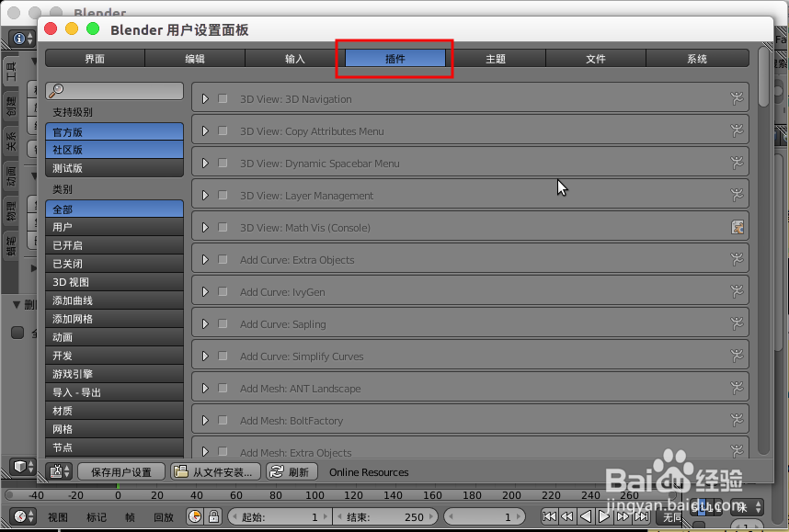The width and height of the screenshot is (789, 532).
Task: Switch to the 输入 tab
Action: pyautogui.click(x=295, y=58)
